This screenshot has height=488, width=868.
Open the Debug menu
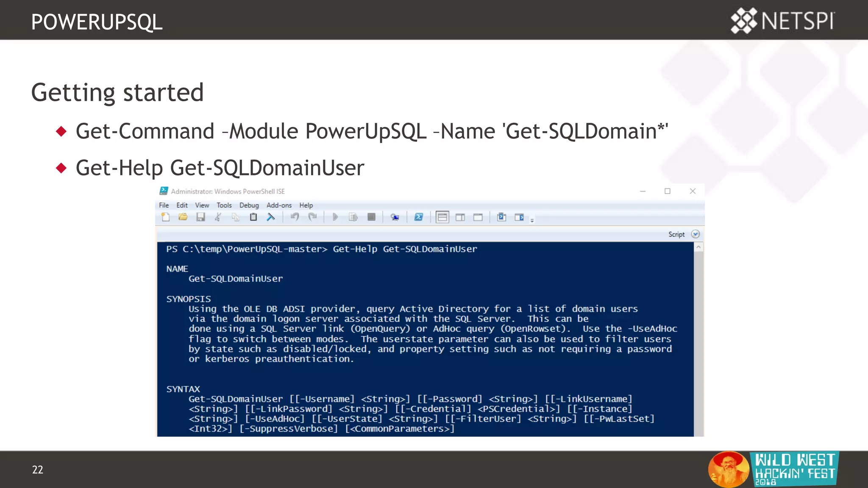pyautogui.click(x=249, y=205)
